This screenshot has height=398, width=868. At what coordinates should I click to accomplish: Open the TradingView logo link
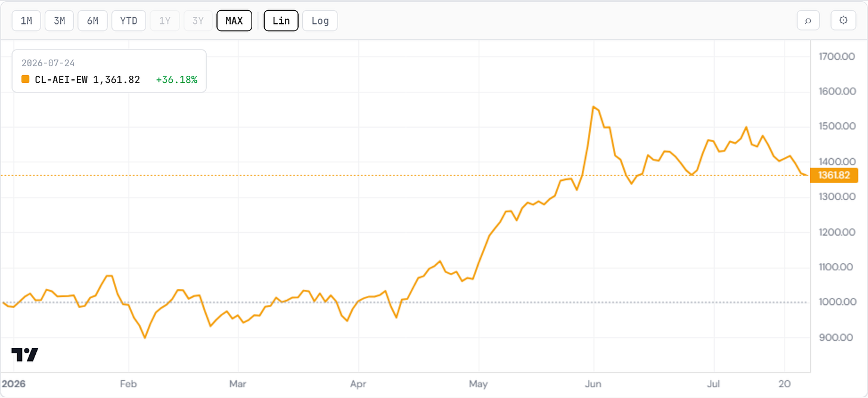point(24,354)
